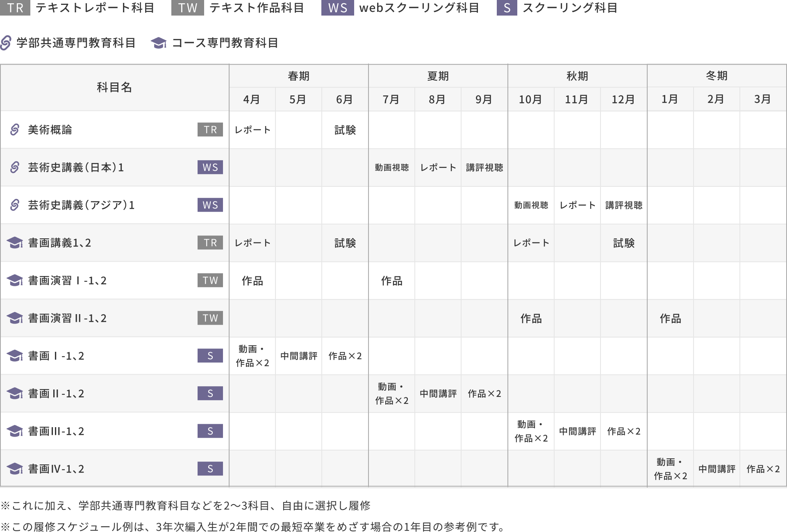Click the WS badge next to 芸術史講義（日本）1
The image size is (787, 532).
tap(210, 168)
